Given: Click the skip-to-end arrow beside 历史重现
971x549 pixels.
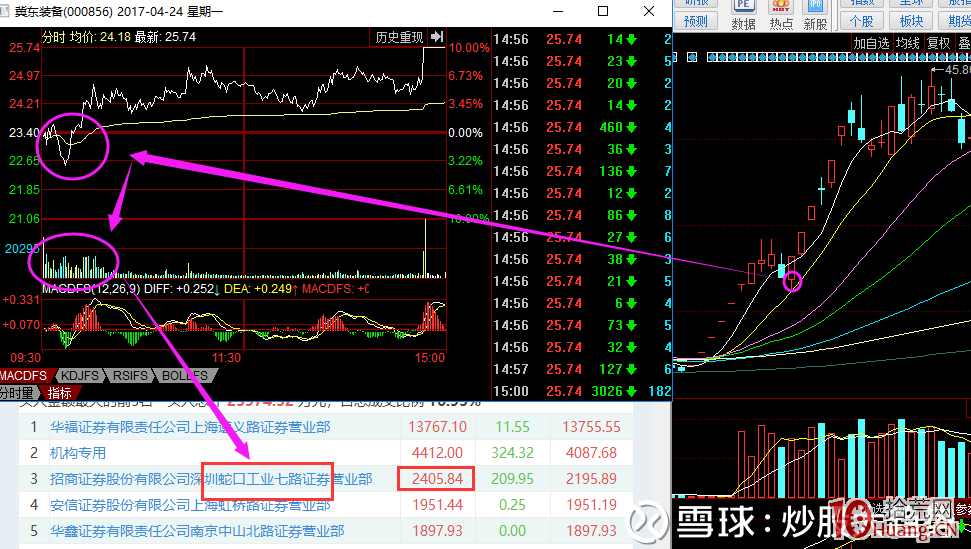Looking at the screenshot, I should pyautogui.click(x=437, y=37).
